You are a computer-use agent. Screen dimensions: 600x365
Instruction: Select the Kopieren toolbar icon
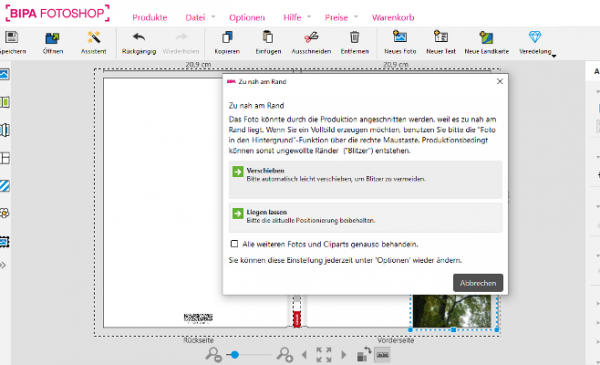pyautogui.click(x=227, y=37)
